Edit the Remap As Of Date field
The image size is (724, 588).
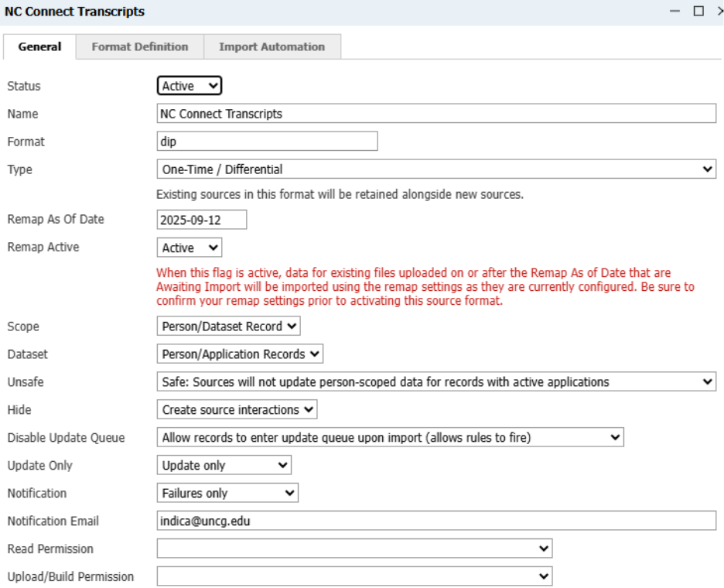(202, 220)
